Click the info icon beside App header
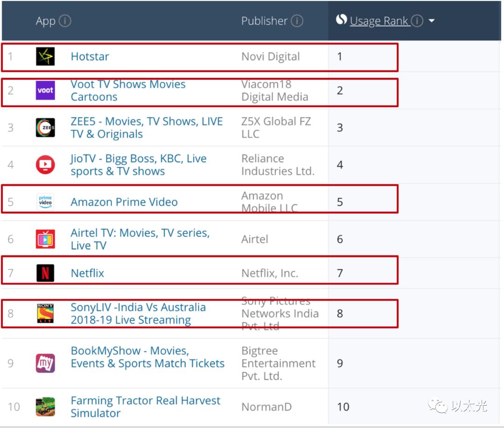The height and width of the screenshot is (428, 504). pyautogui.click(x=65, y=21)
